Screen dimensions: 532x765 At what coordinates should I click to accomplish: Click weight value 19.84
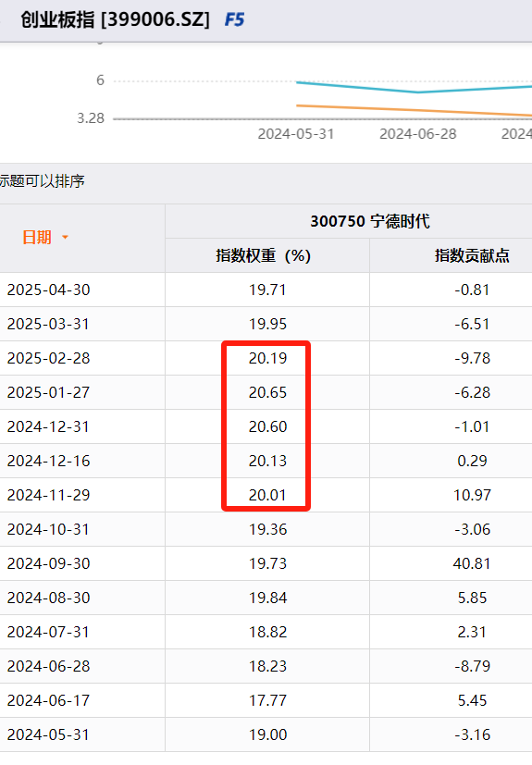click(x=267, y=598)
